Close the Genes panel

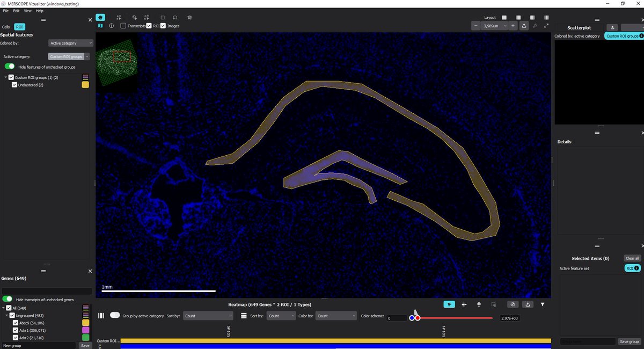pos(90,271)
